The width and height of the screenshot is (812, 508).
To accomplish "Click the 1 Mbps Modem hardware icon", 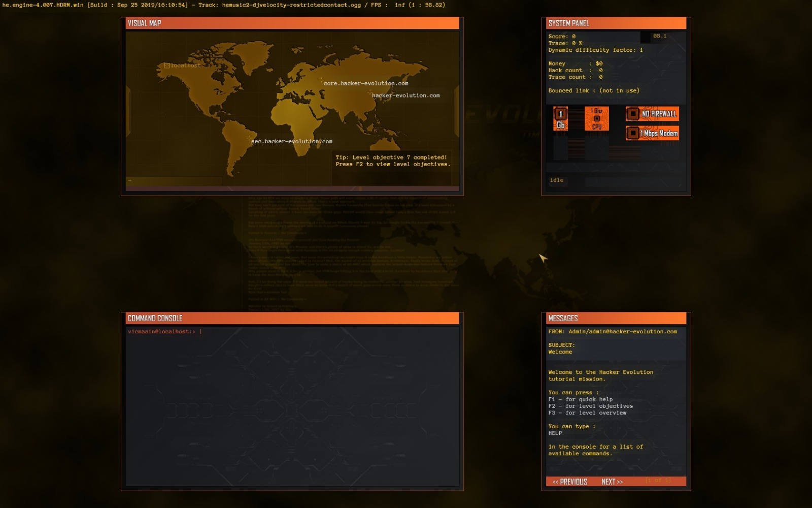I will pyautogui.click(x=653, y=133).
